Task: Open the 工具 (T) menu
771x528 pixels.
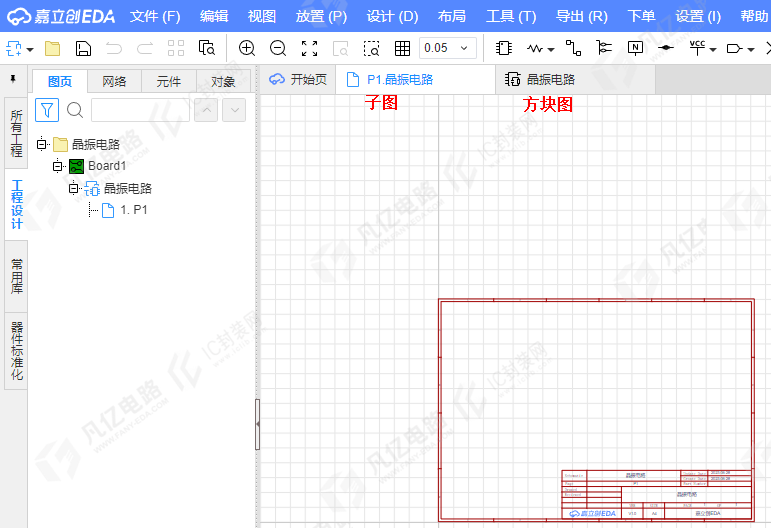Action: click(511, 16)
